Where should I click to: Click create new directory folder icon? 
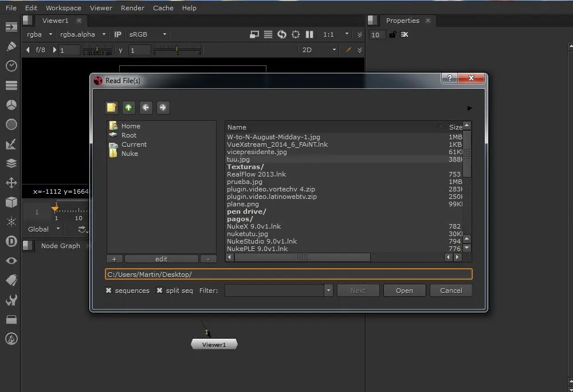[x=112, y=107]
